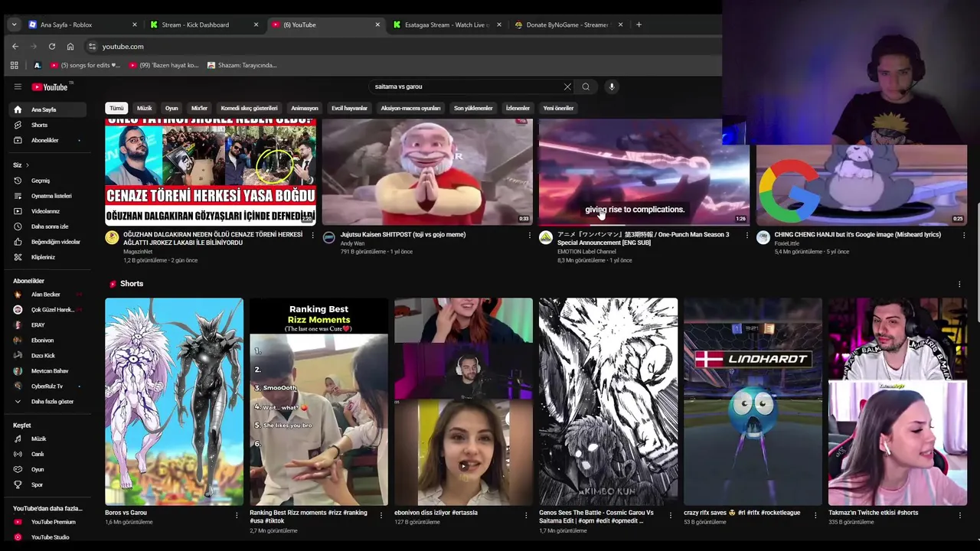Open the apps grid in bookmarks bar

point(14,65)
